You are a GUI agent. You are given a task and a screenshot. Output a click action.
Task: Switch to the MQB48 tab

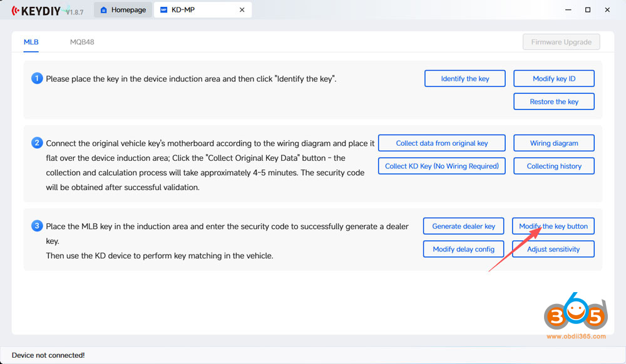coord(82,42)
